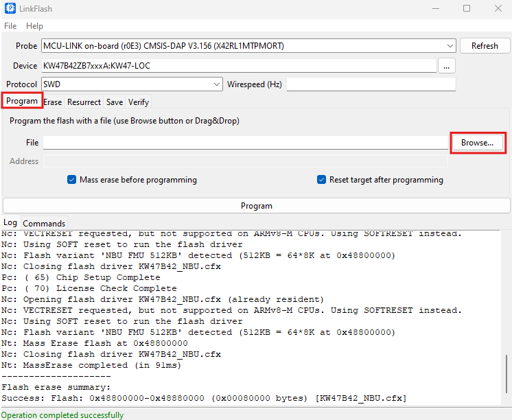Viewport: 512px width, 420px height.
Task: Click Browse to choose a file
Action: [x=477, y=143]
